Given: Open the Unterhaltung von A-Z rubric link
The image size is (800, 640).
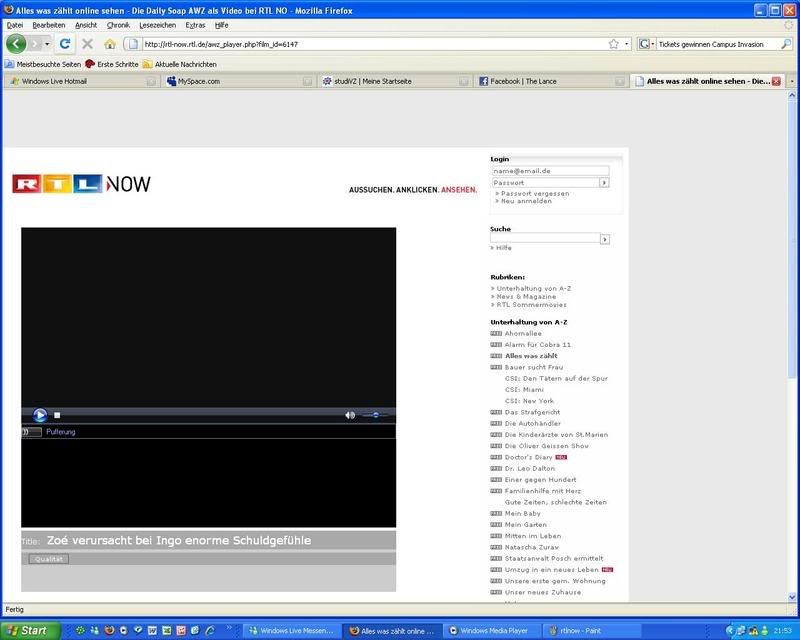Looking at the screenshot, I should [x=534, y=288].
